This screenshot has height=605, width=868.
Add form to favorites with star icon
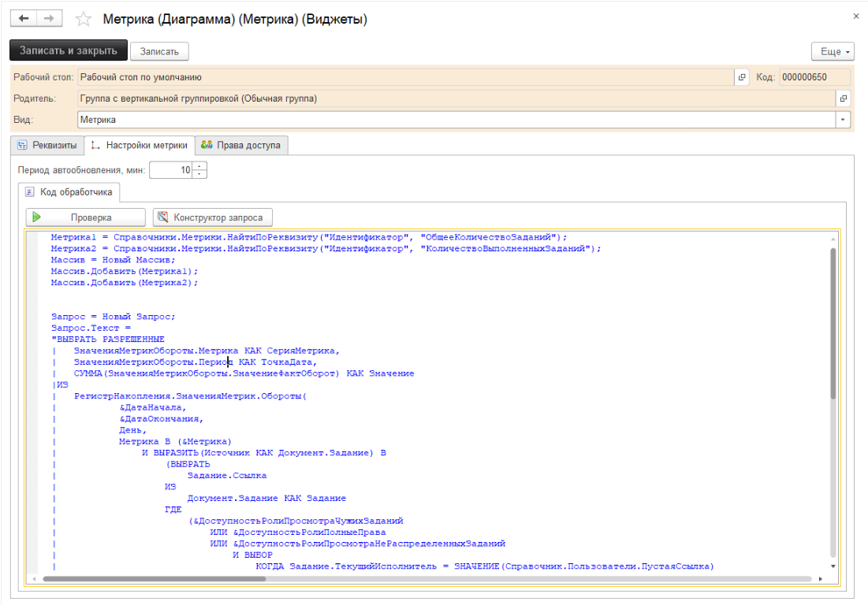84,19
